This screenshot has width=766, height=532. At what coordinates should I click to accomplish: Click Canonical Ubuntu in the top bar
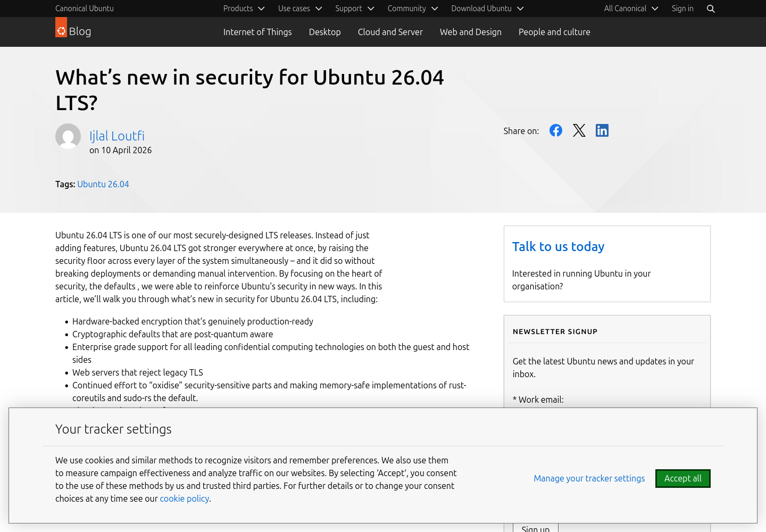click(x=85, y=9)
